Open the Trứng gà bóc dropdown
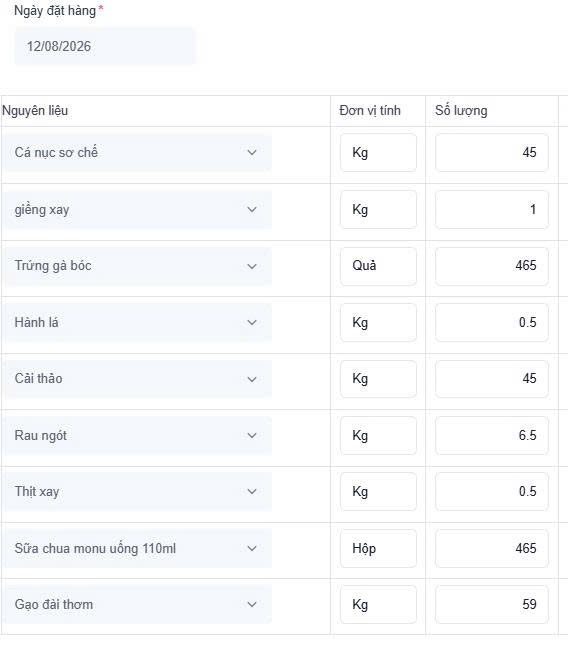The height and width of the screenshot is (645, 568). (x=138, y=266)
